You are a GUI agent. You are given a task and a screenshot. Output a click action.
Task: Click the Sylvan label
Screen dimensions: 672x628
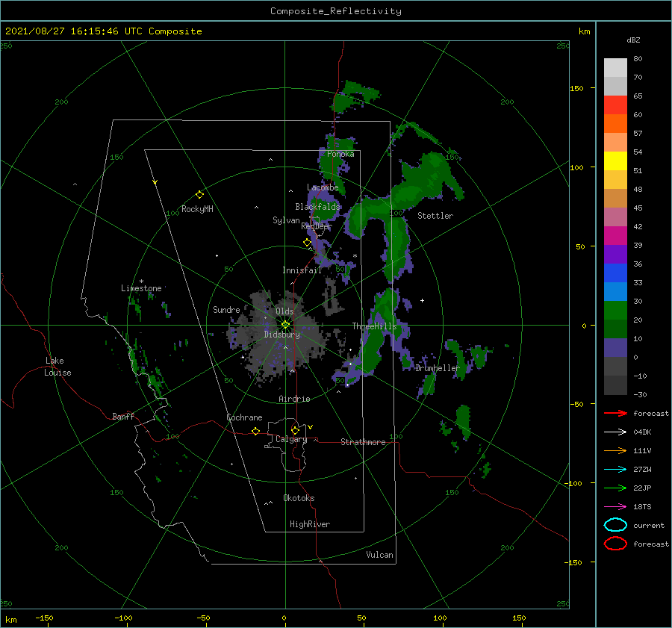click(x=286, y=220)
